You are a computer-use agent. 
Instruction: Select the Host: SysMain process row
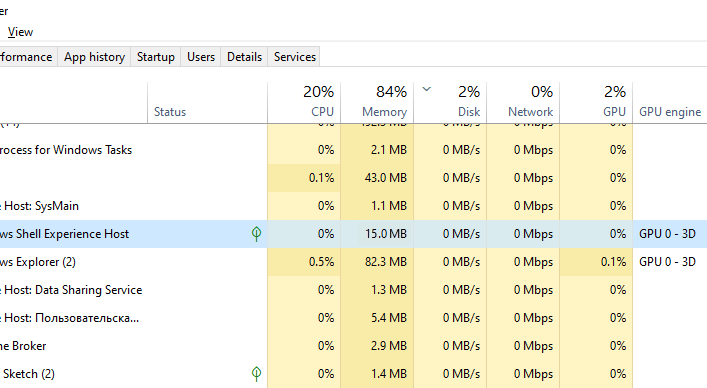[x=354, y=205]
